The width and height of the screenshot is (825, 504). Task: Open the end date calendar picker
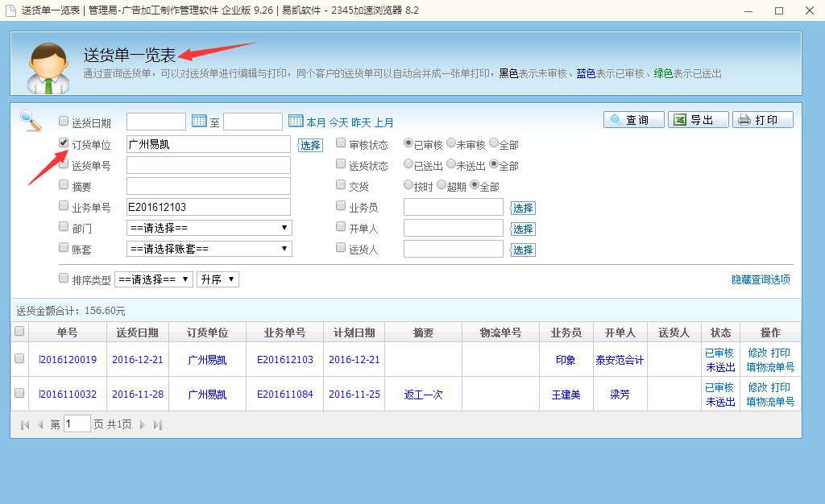pyautogui.click(x=295, y=122)
